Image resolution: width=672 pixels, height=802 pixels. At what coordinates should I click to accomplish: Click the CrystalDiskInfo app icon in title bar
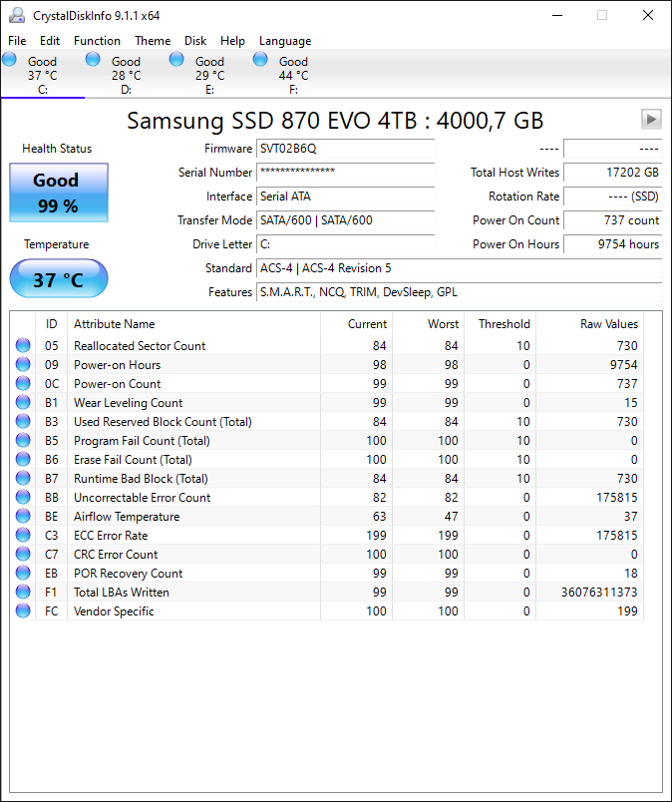tap(17, 15)
